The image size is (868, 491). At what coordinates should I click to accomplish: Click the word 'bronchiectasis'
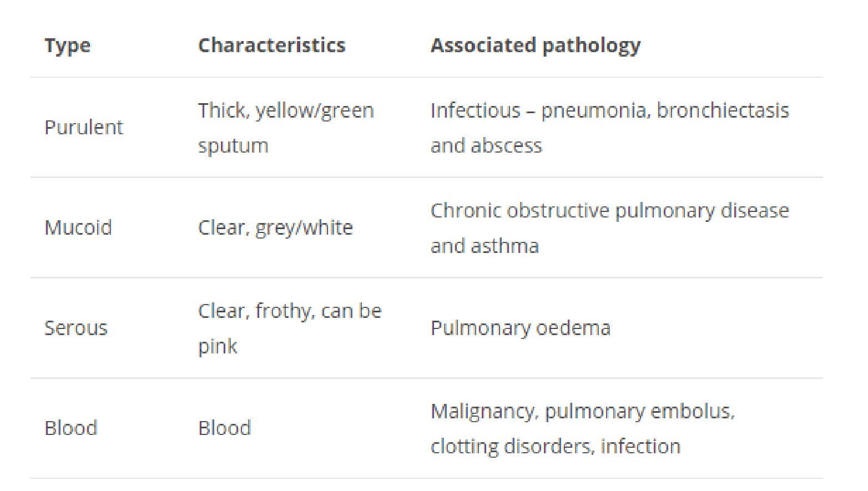click(x=723, y=110)
